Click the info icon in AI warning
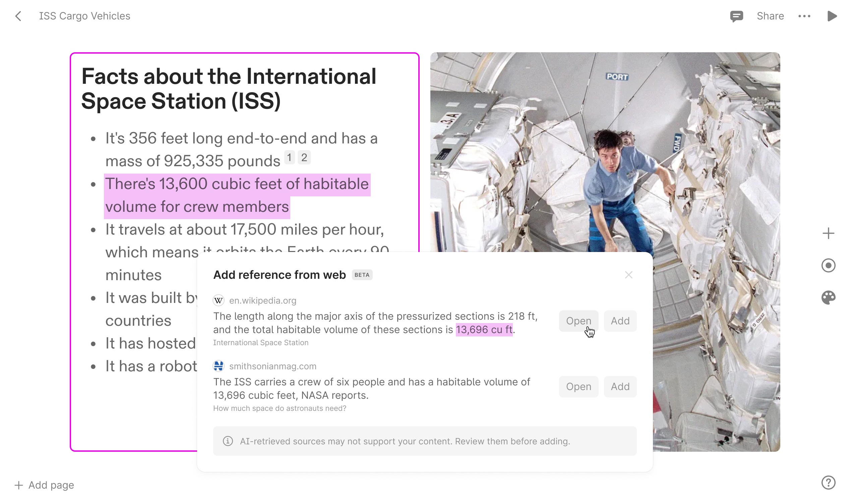Image resolution: width=850 pixels, height=504 pixels. click(x=228, y=441)
